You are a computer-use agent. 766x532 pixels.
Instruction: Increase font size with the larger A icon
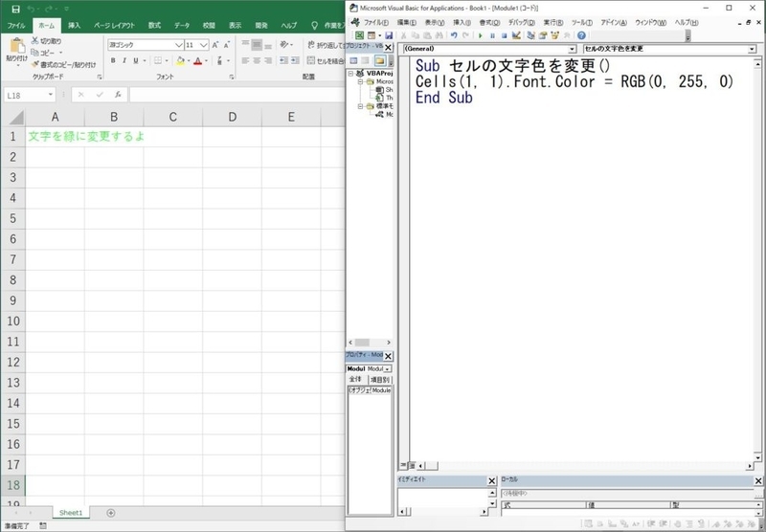point(215,45)
